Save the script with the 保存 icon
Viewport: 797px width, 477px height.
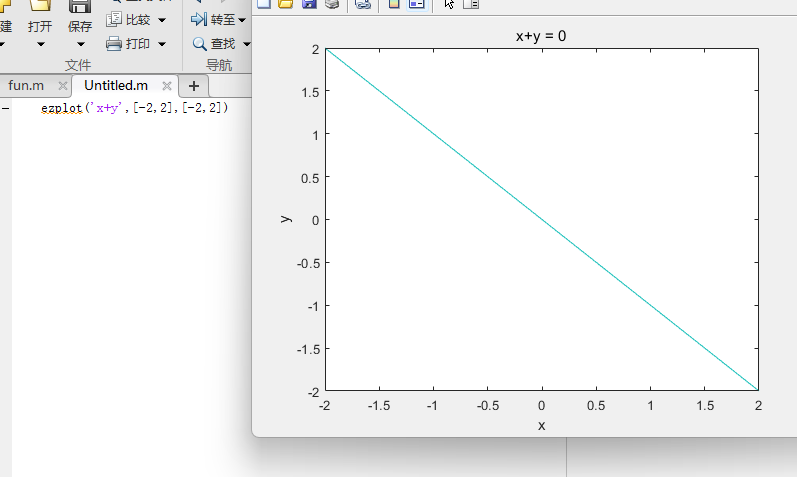pos(80,6)
